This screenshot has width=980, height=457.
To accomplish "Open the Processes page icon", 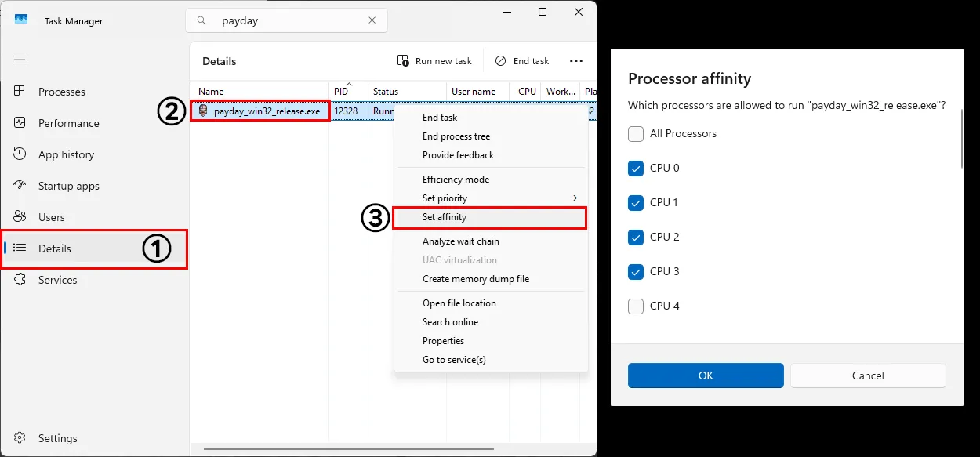I will coord(20,92).
